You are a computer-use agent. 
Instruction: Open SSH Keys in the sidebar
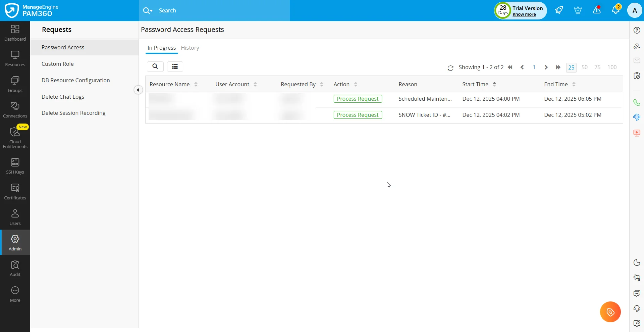click(x=15, y=166)
